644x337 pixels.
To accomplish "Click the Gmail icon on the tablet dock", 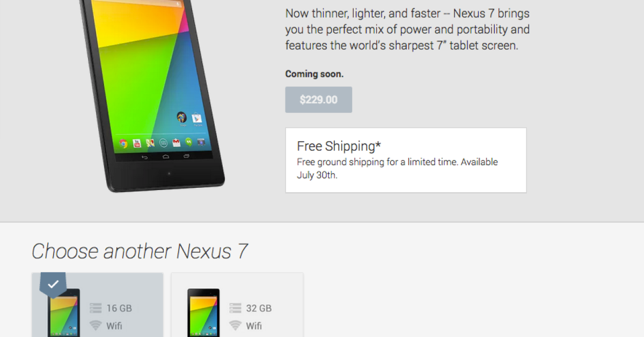I will coord(177,143).
